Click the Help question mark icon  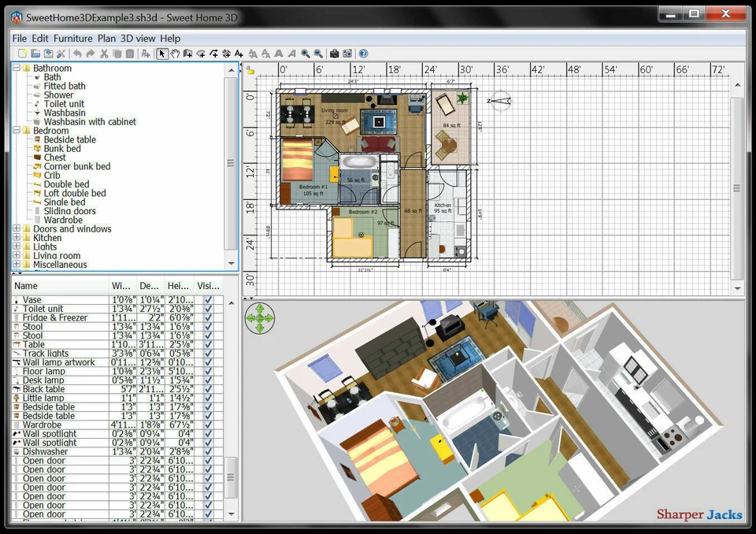[x=363, y=54]
